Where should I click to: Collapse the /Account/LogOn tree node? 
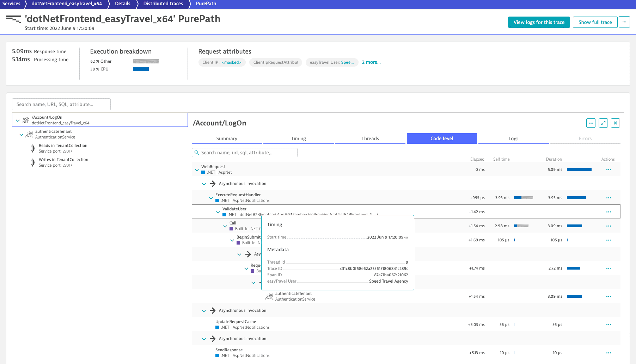[18, 120]
